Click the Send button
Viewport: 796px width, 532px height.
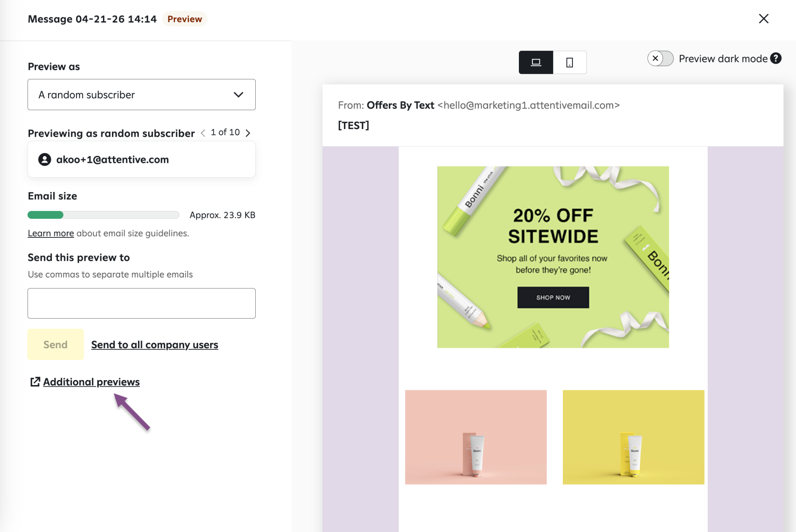[56, 344]
